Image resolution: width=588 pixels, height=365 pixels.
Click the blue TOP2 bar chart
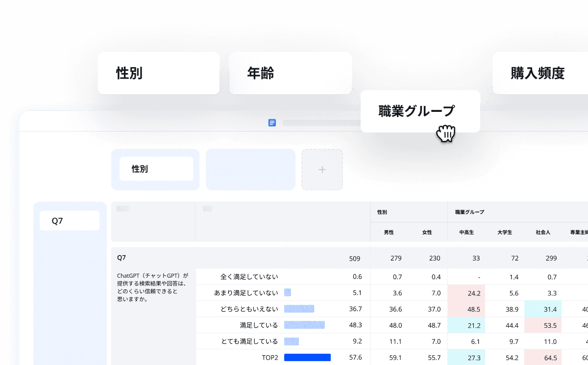pyautogui.click(x=307, y=357)
